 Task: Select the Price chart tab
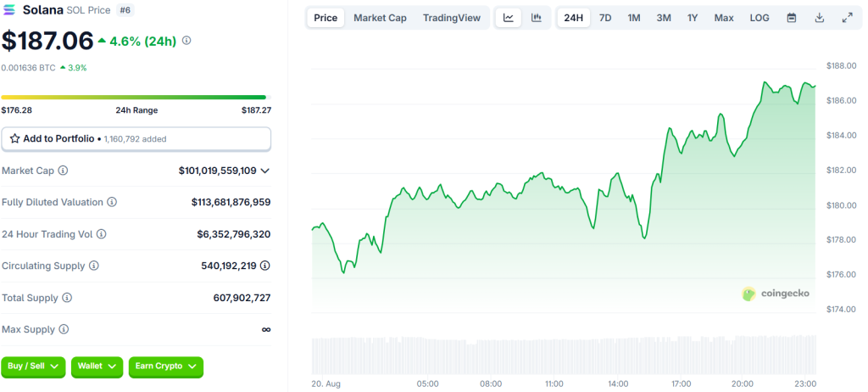point(325,18)
